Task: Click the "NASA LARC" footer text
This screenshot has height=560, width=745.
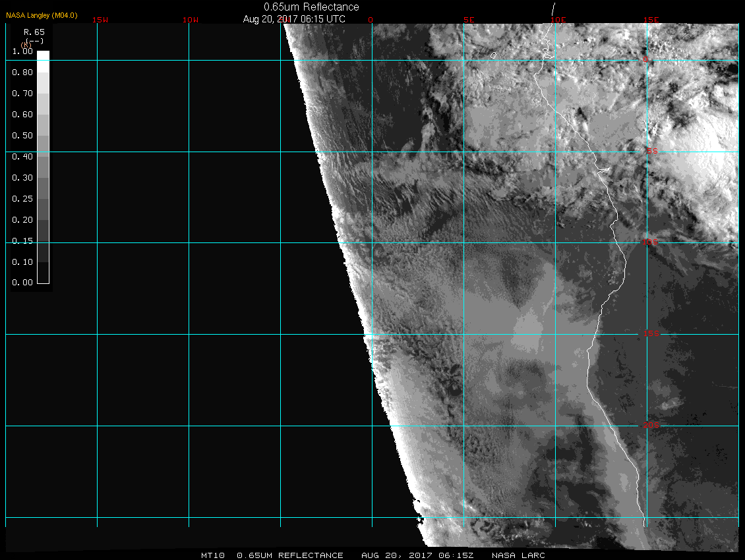Action: [x=518, y=555]
